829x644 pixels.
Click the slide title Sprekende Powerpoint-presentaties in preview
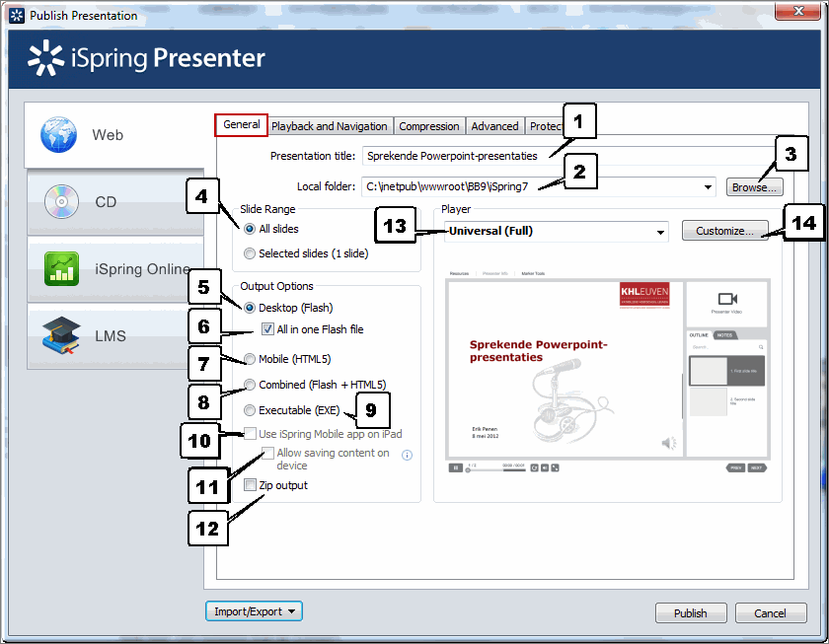coord(538,351)
